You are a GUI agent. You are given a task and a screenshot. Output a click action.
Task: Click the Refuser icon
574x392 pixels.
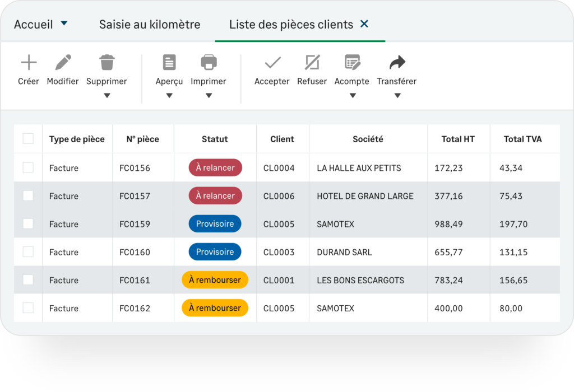pos(312,62)
